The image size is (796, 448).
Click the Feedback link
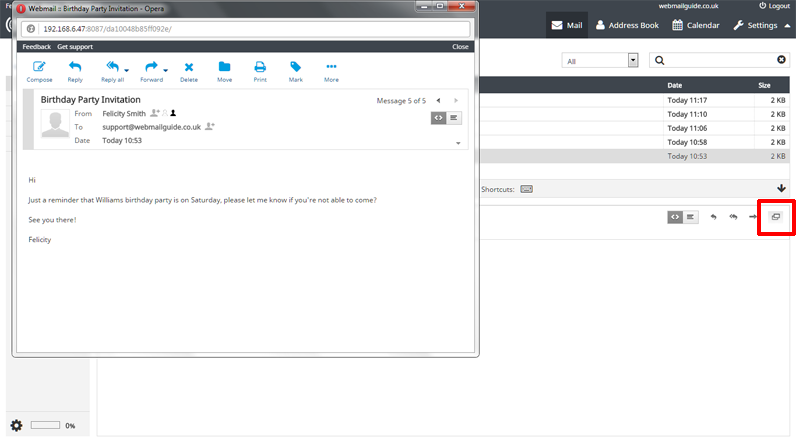(x=37, y=47)
